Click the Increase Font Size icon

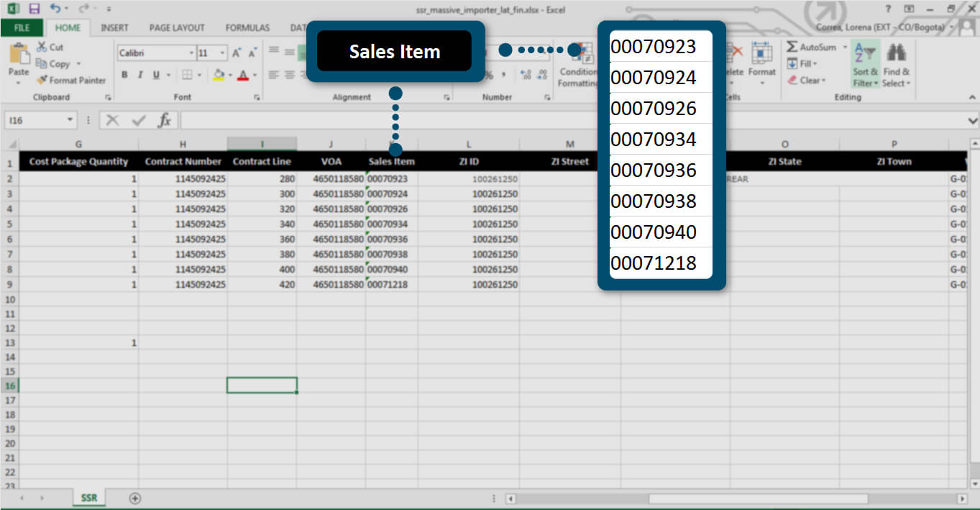(x=237, y=53)
